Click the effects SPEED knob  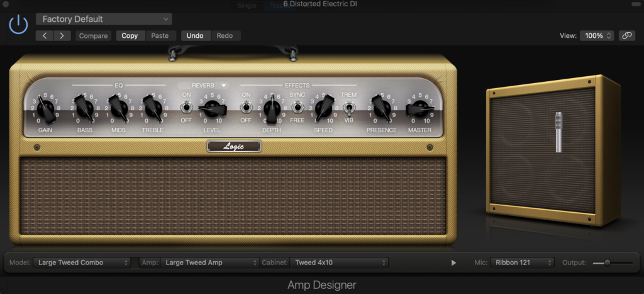[x=324, y=109]
